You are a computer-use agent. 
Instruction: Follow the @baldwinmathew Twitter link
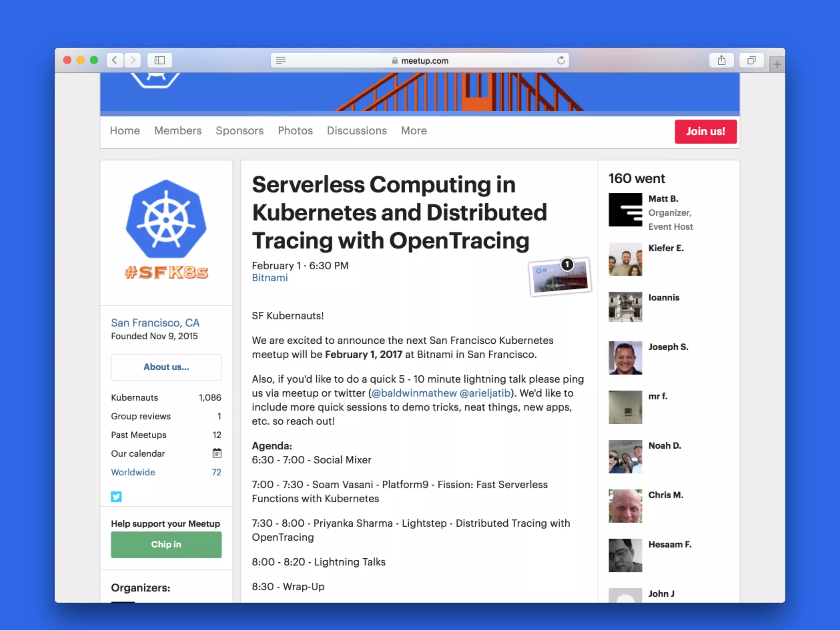tap(413, 393)
